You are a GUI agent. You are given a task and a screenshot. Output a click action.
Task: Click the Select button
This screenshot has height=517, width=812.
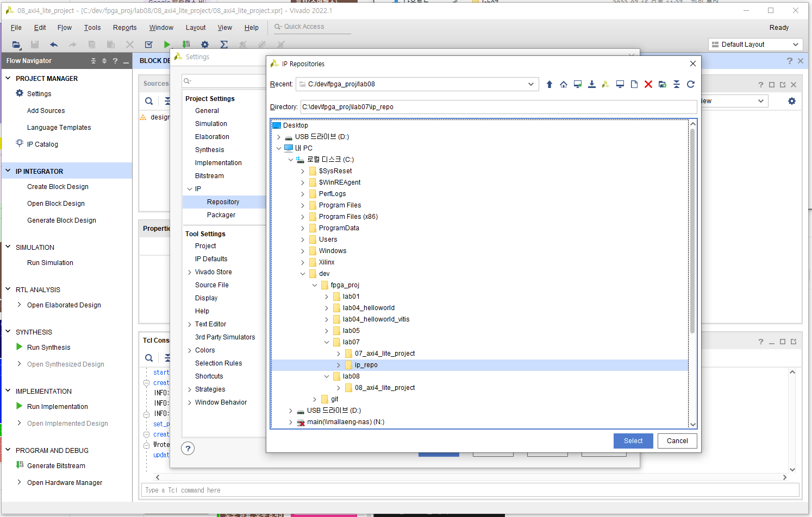click(633, 441)
